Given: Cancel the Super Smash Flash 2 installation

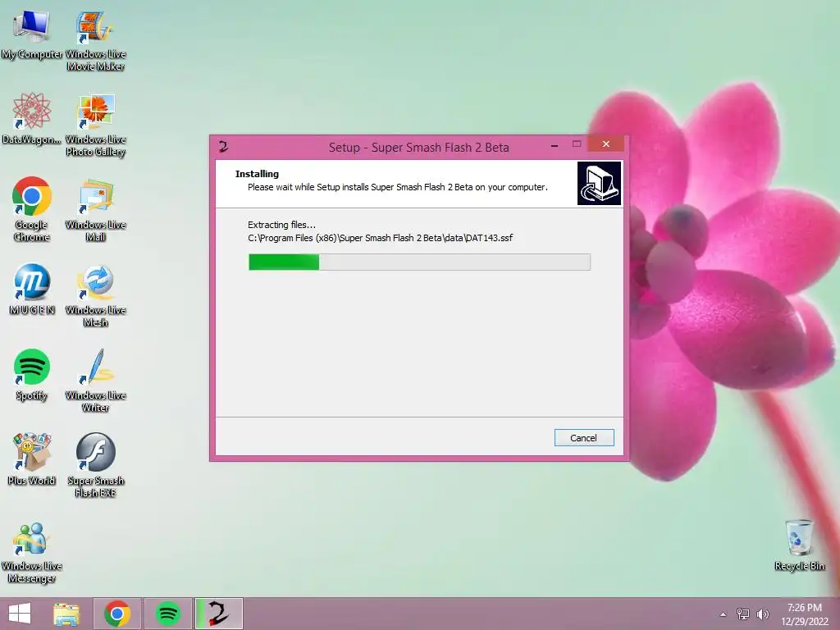Looking at the screenshot, I should (x=584, y=438).
